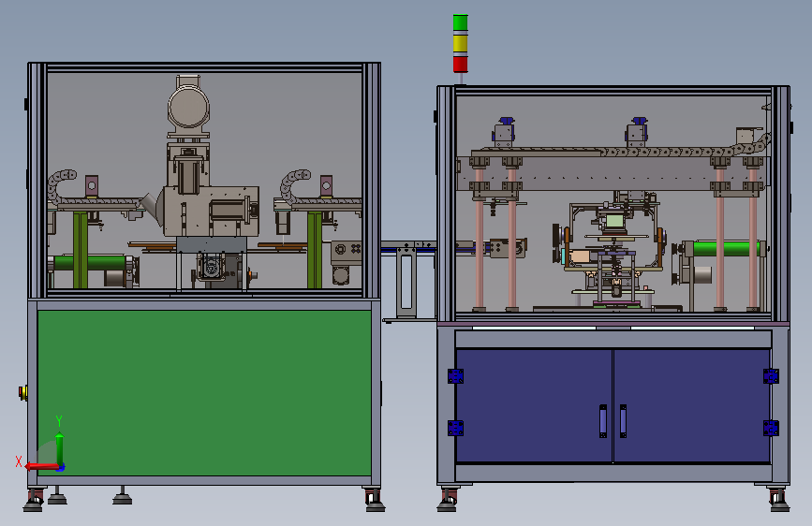Select the lower-right blue hinge on cabinet
This screenshot has width=812, height=526.
coord(771,428)
